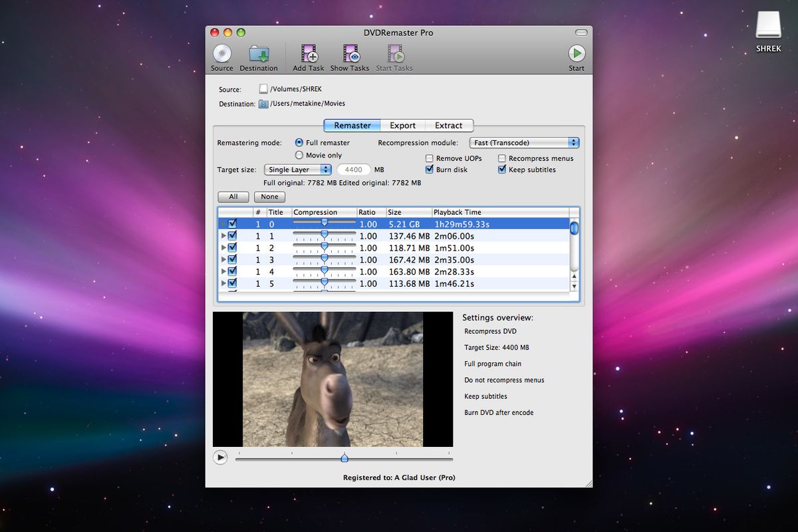Open Show Tasks
The height and width of the screenshot is (532, 798).
click(349, 52)
